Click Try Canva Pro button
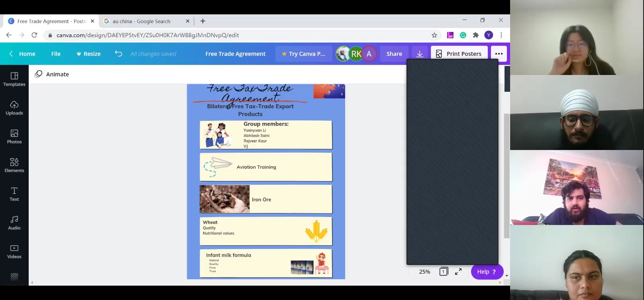 tap(303, 54)
